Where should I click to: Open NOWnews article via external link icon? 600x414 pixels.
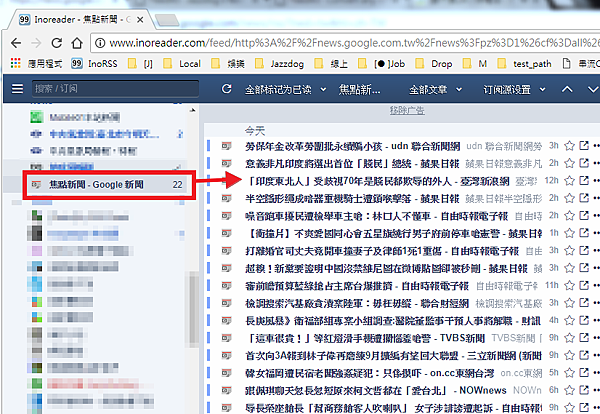point(584,390)
